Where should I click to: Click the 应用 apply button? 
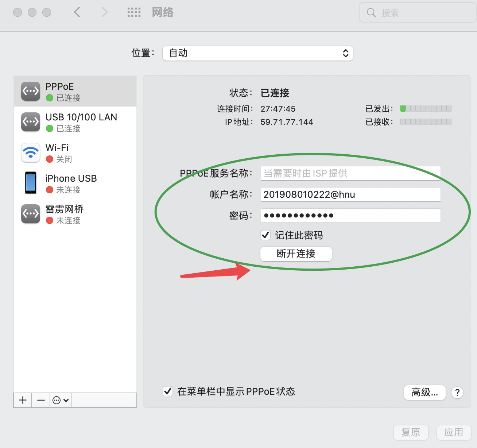(454, 432)
